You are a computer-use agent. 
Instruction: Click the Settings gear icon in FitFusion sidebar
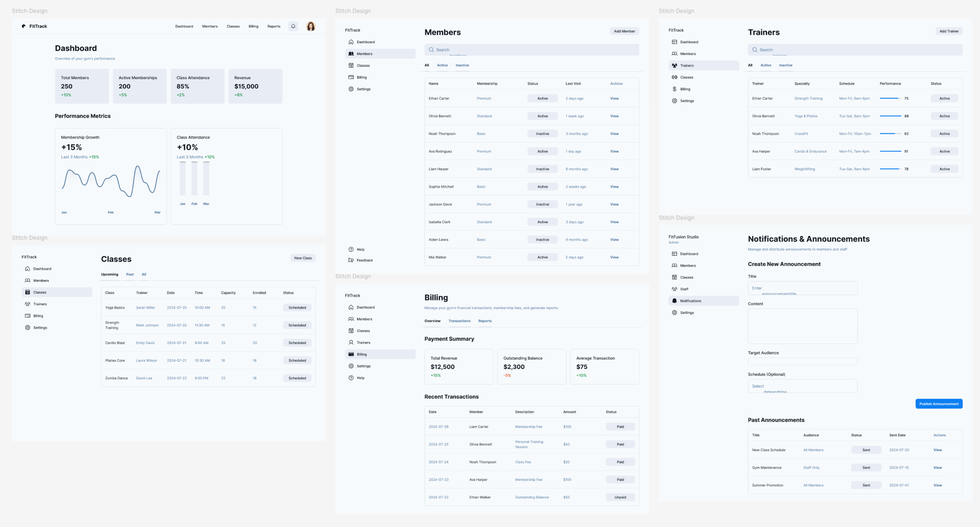[674, 313]
